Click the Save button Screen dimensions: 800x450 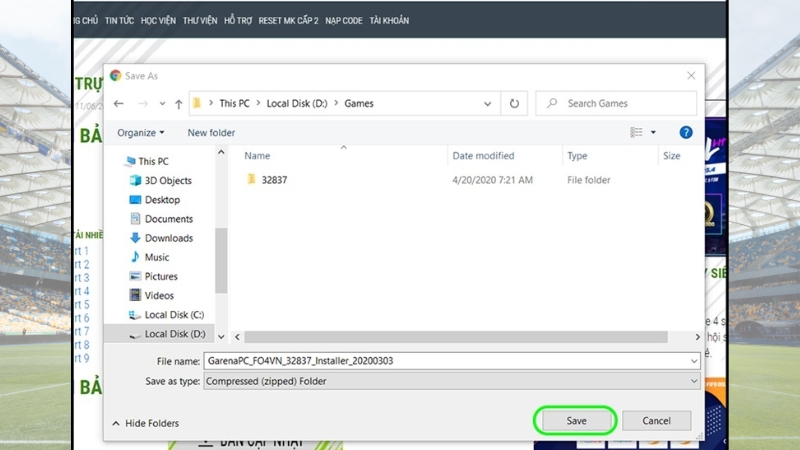tap(576, 420)
